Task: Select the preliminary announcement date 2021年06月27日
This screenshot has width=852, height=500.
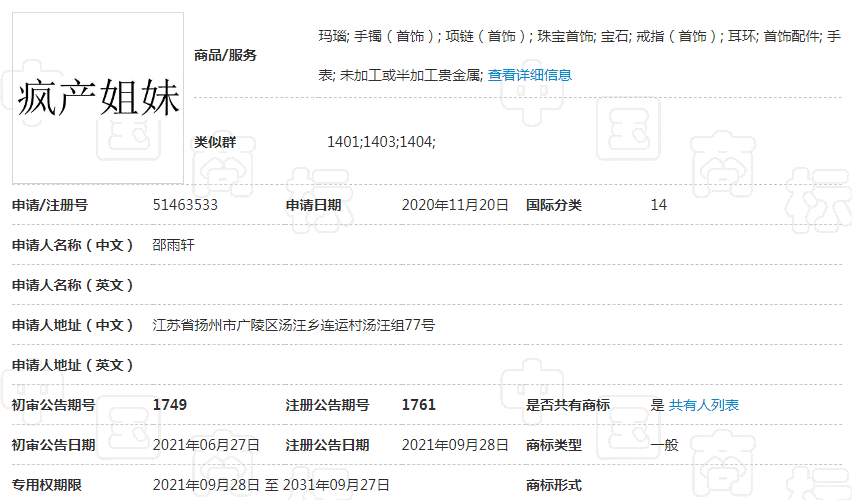Action: [x=206, y=445]
